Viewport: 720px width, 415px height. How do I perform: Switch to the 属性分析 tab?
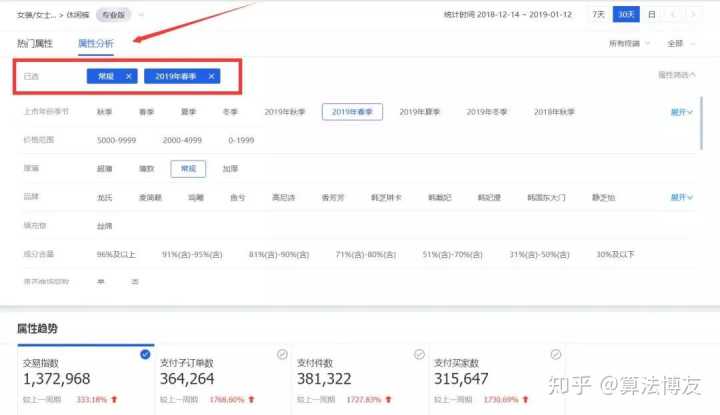pyautogui.click(x=96, y=43)
